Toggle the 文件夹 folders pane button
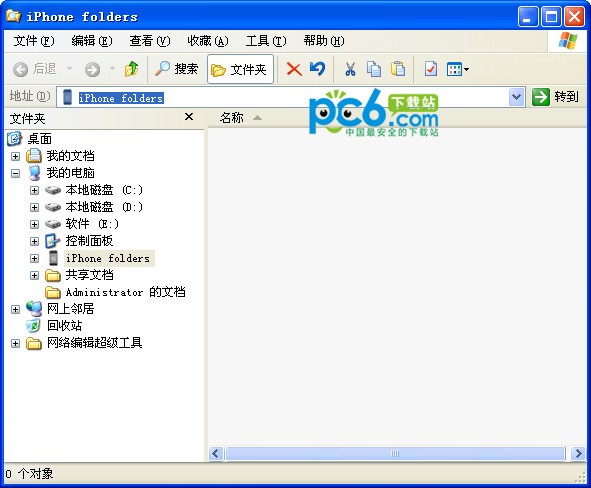This screenshot has height=488, width=591. 240,69
